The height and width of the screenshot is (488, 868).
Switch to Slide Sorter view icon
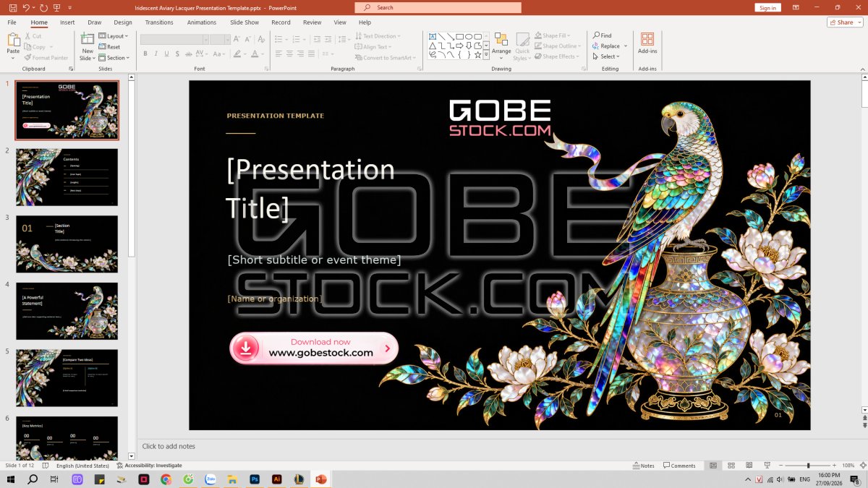[731, 466]
